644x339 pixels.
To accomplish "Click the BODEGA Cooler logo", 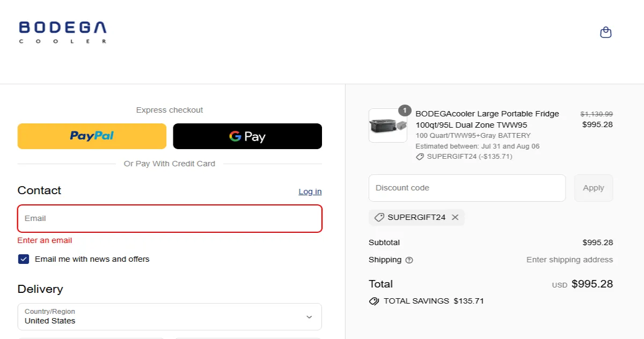I will tap(62, 31).
